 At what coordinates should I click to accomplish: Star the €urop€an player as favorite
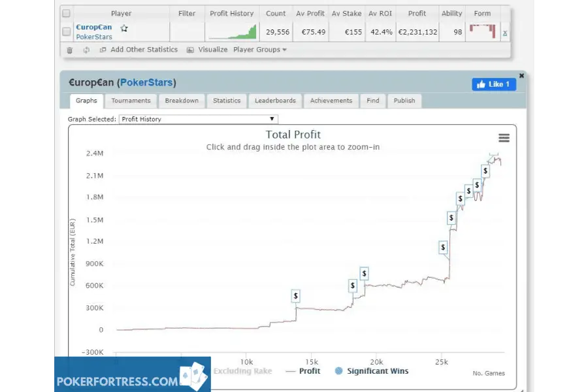[124, 27]
